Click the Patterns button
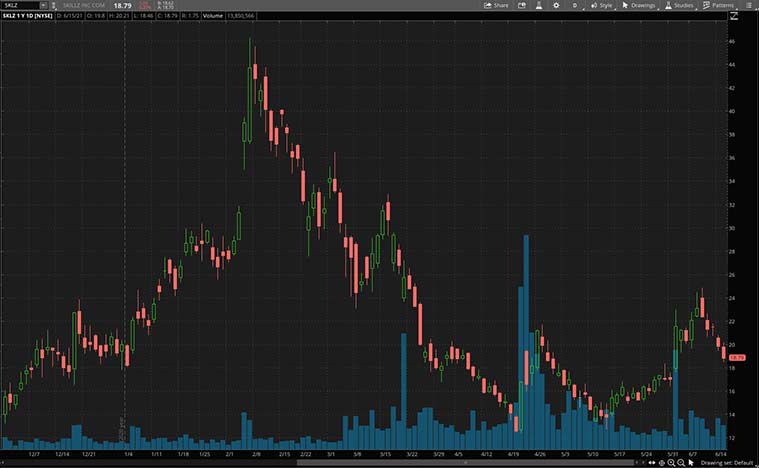 click(x=718, y=5)
